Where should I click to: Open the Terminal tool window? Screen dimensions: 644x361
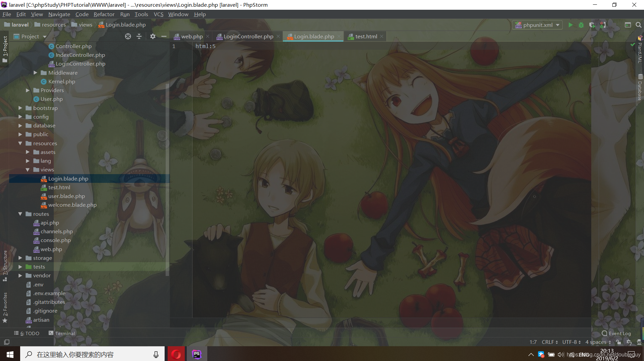(x=62, y=333)
